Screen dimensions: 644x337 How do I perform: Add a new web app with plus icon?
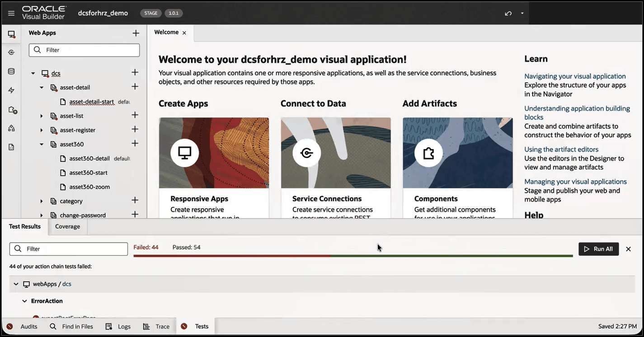click(x=136, y=33)
